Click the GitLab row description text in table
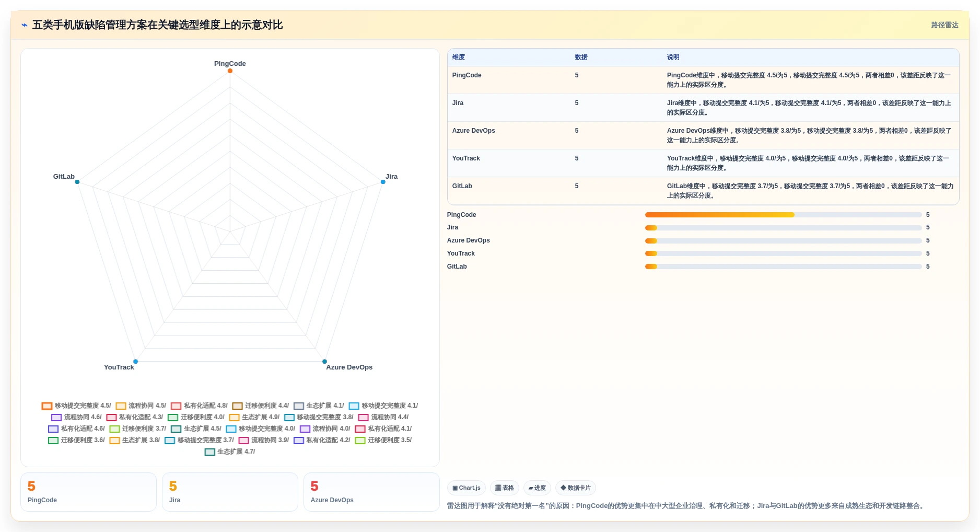Viewport: 980px width, 532px height. [810, 191]
